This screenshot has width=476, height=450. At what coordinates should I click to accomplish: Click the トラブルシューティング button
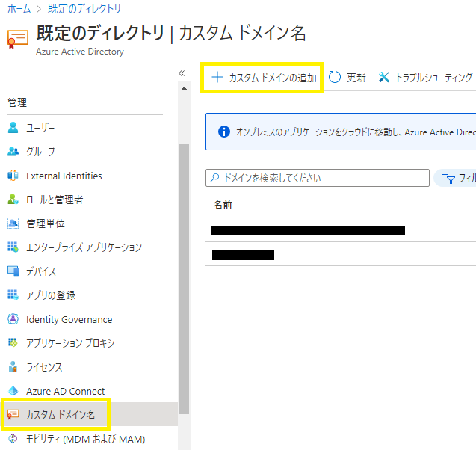(x=426, y=77)
